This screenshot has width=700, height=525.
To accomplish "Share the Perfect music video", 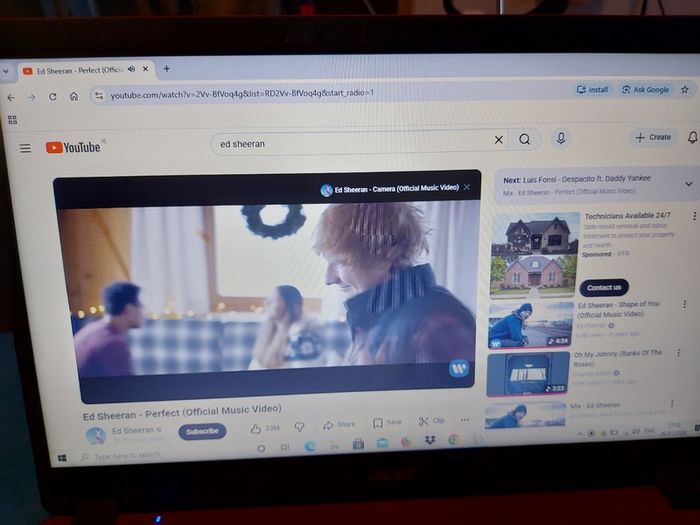I will (x=339, y=425).
